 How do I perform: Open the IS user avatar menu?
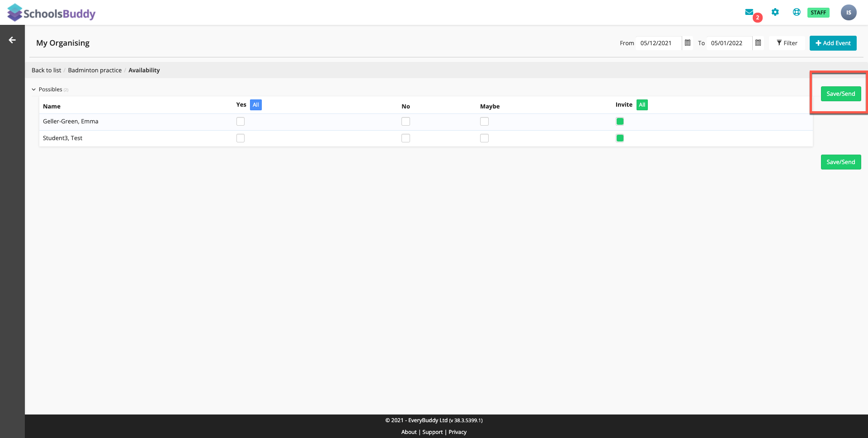click(849, 13)
